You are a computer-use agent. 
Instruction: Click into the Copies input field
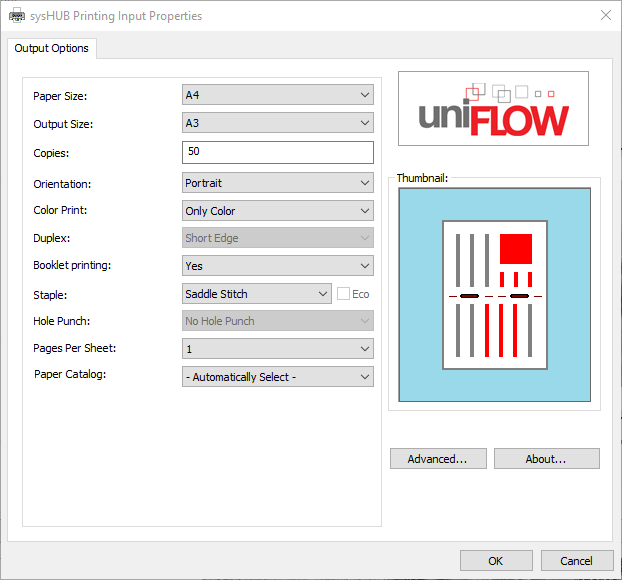pyautogui.click(x=277, y=152)
